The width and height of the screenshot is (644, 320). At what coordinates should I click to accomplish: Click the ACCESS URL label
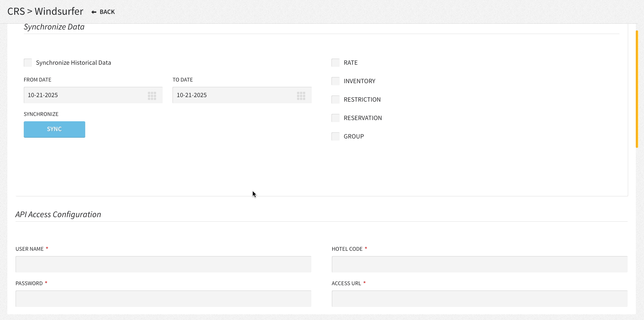click(x=347, y=284)
